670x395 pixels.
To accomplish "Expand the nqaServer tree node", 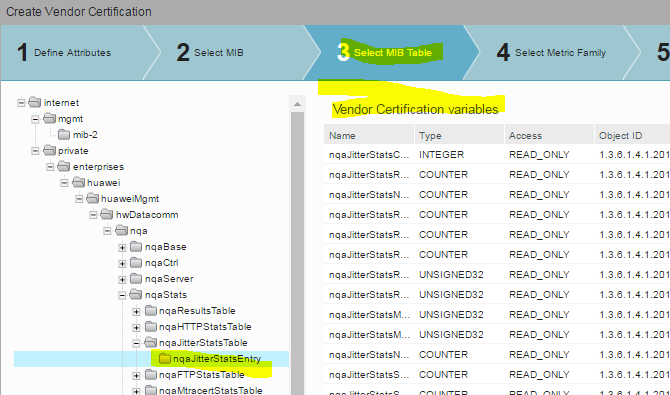I will tap(122, 279).
